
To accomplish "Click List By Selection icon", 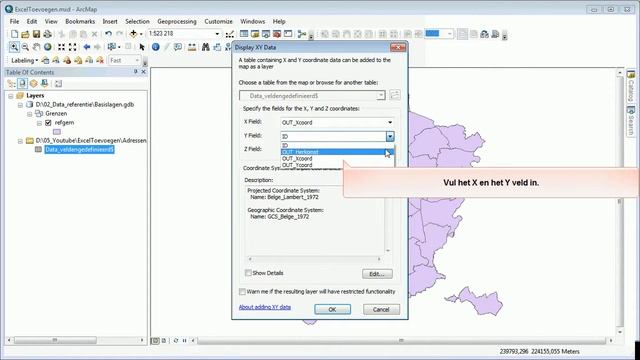I will 44,84.
